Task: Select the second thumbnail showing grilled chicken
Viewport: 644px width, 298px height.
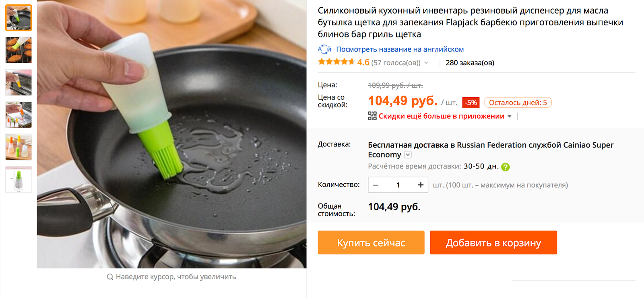Action: pos(19,50)
